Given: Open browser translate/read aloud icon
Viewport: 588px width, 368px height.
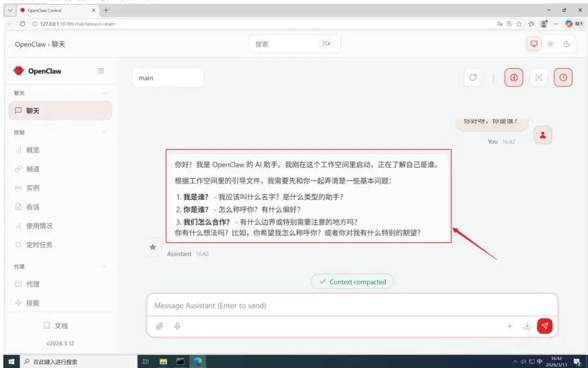Looking at the screenshot, I should (x=499, y=23).
